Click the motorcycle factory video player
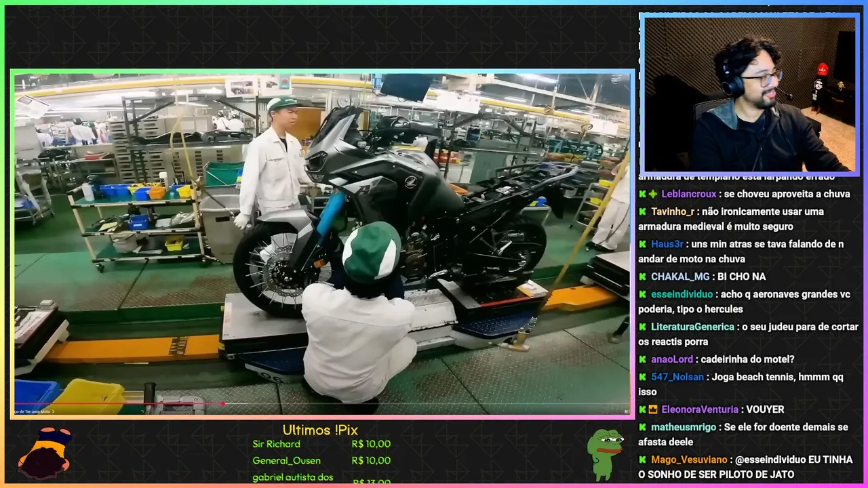Viewport: 868px width, 488px height. click(322, 244)
